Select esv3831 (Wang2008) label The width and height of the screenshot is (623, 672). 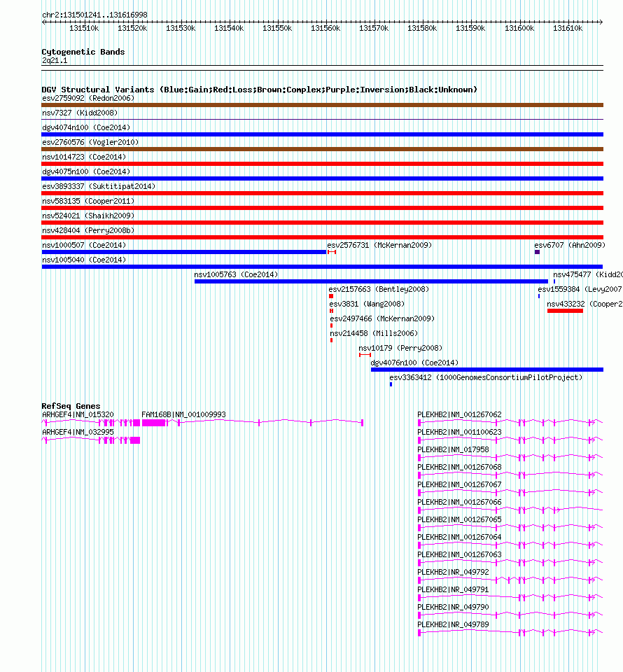click(x=367, y=304)
